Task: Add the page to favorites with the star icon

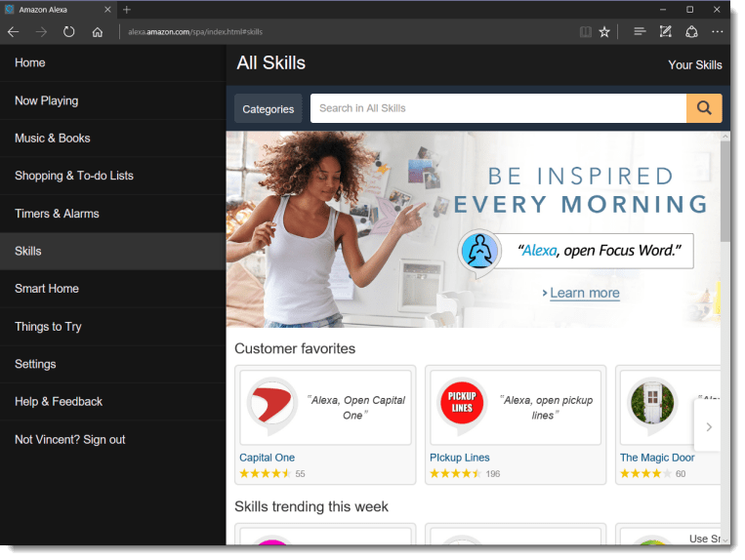Action: pos(604,32)
